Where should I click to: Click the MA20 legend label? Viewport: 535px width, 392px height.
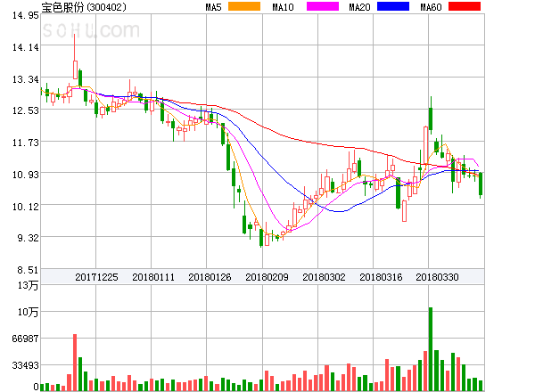coord(359,7)
